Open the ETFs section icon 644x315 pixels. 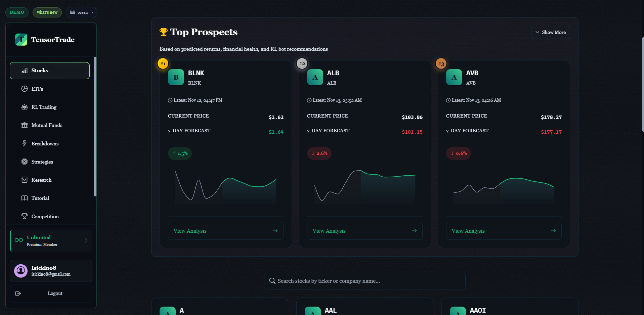pos(25,89)
